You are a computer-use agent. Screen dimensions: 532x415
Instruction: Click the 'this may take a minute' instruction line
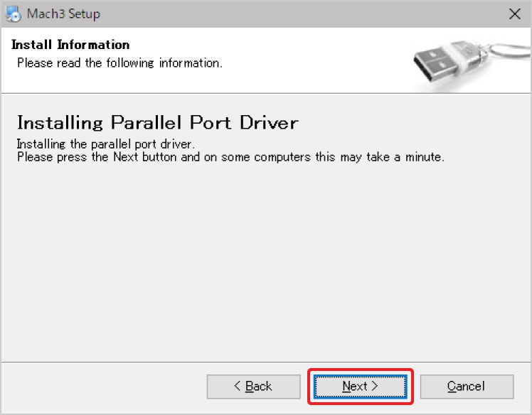230,157
